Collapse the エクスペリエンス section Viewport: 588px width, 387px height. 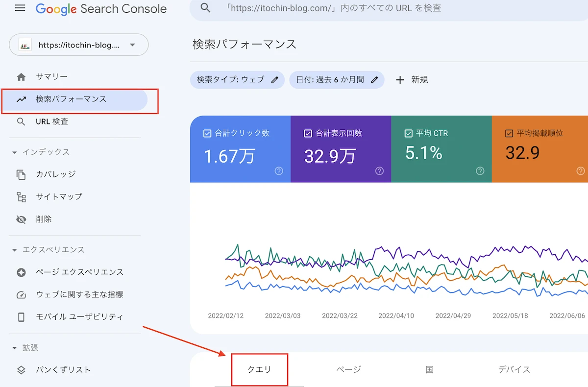pos(14,250)
